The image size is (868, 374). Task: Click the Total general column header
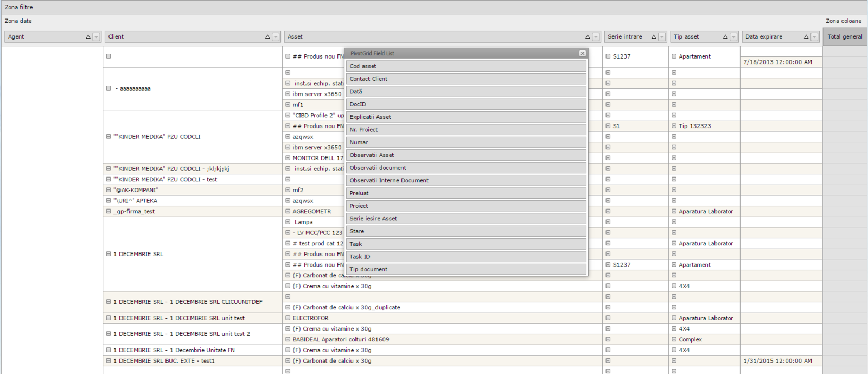(x=845, y=37)
